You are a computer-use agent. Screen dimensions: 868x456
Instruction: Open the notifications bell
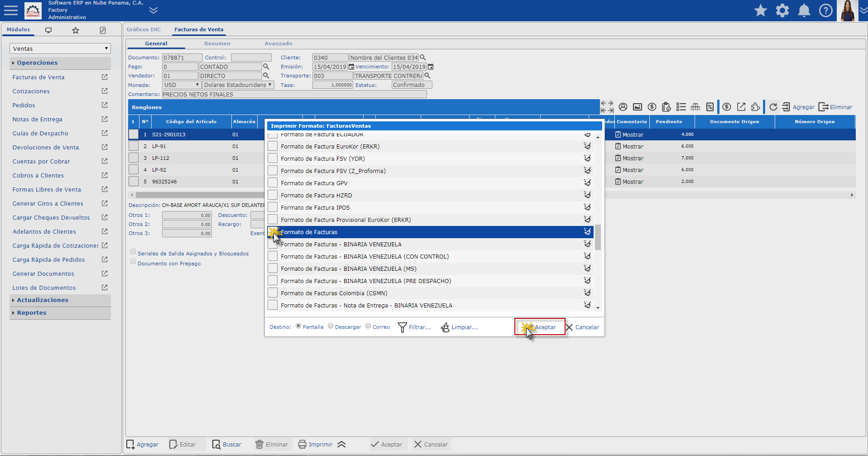click(x=804, y=10)
